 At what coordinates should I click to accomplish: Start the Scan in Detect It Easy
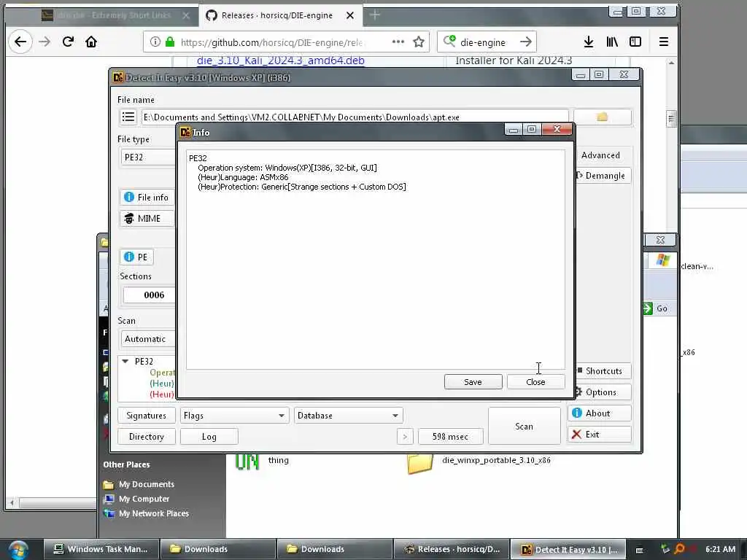tap(524, 426)
